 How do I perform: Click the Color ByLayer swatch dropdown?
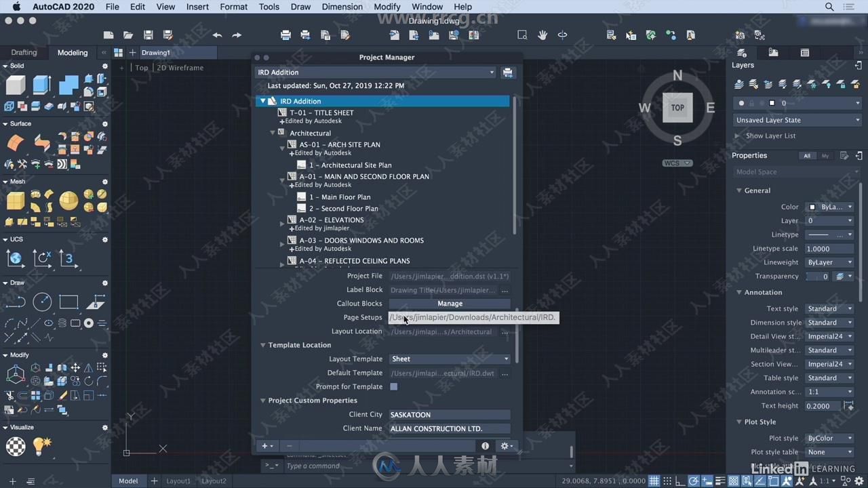point(829,207)
